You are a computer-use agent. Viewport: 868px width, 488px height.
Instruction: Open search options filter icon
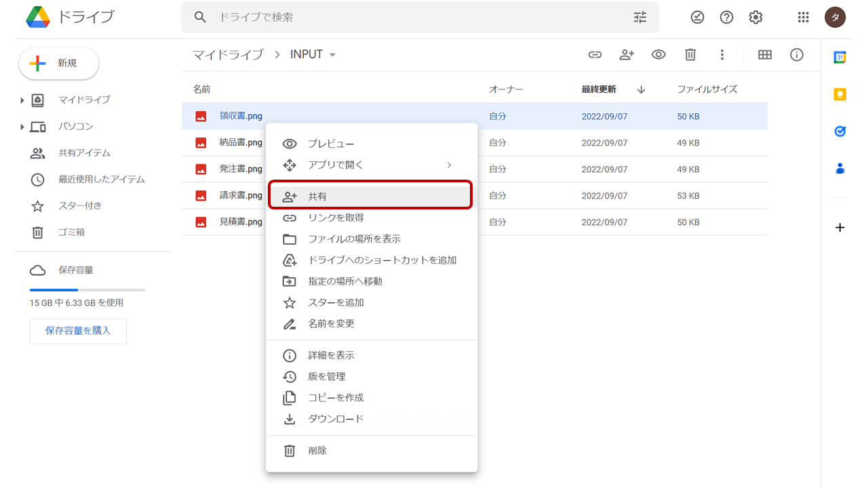click(x=640, y=17)
